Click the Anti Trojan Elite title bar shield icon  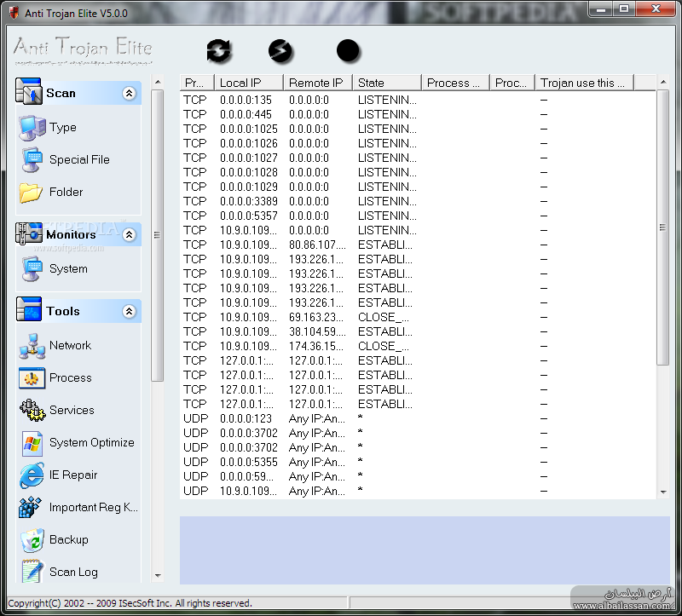click(14, 13)
